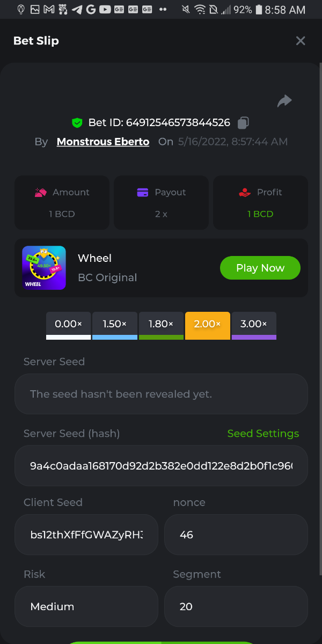Tap the Profit hand icon
This screenshot has width=322, height=644.
(x=245, y=192)
